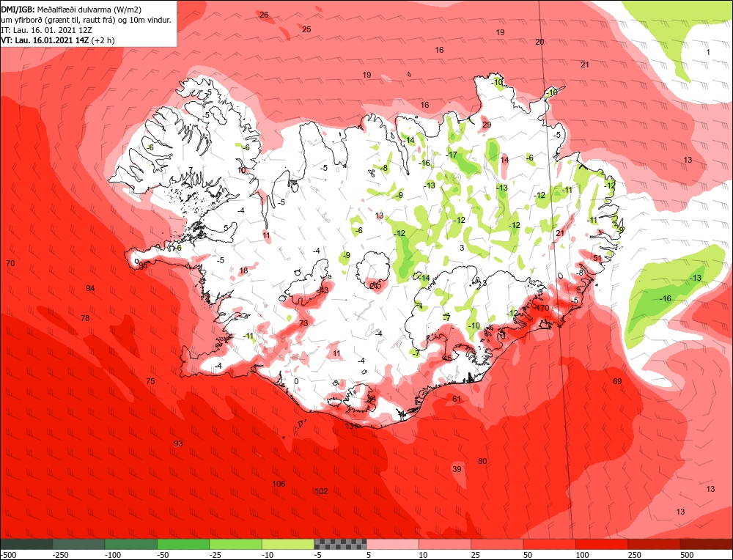Select the pale pink legend swatch between 5 and 10
This screenshot has width=733, height=560.
(393, 544)
